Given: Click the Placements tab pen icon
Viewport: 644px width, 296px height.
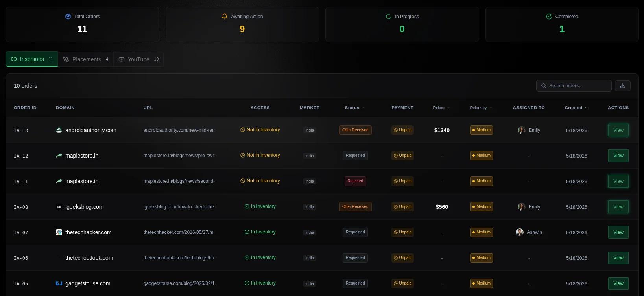Looking at the screenshot, I should click(66, 59).
